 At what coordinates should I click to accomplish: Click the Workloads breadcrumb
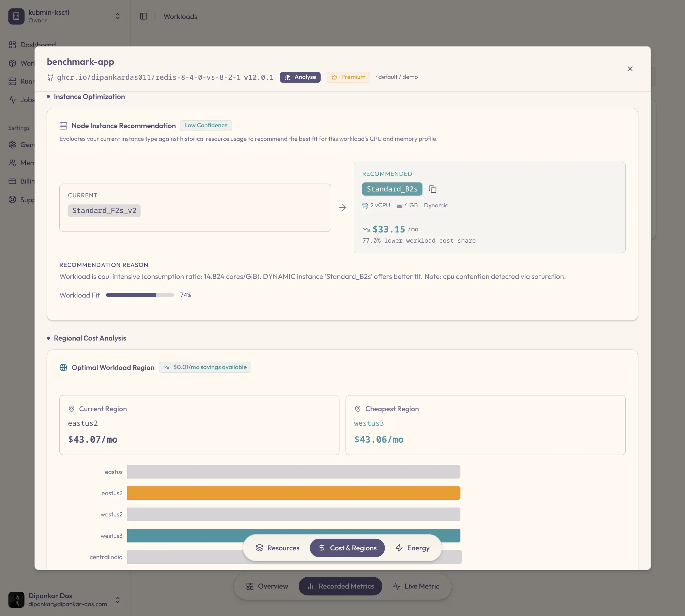pyautogui.click(x=180, y=17)
